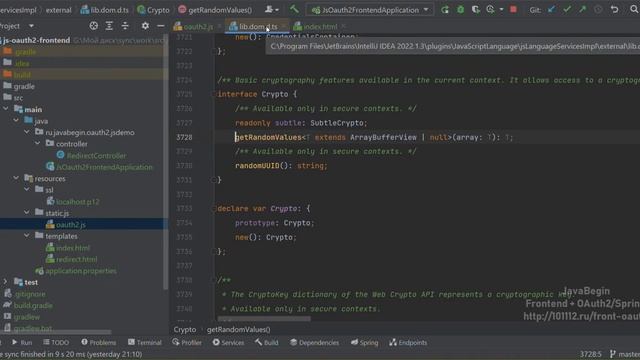Click getRandomValues() in the top navigation bar

tap(215, 10)
